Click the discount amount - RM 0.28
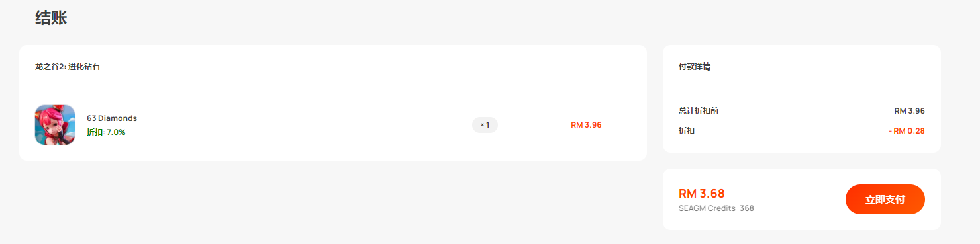The width and height of the screenshot is (980, 244). coord(906,131)
